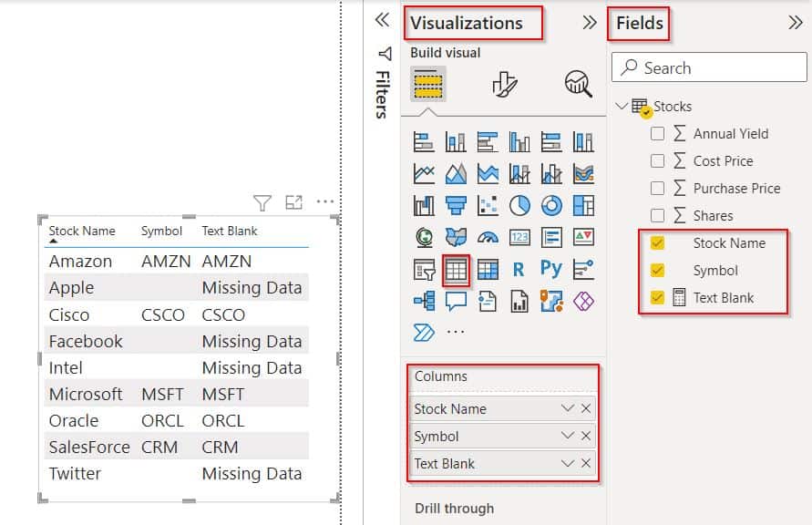Uncheck the Text Blank field

[657, 298]
